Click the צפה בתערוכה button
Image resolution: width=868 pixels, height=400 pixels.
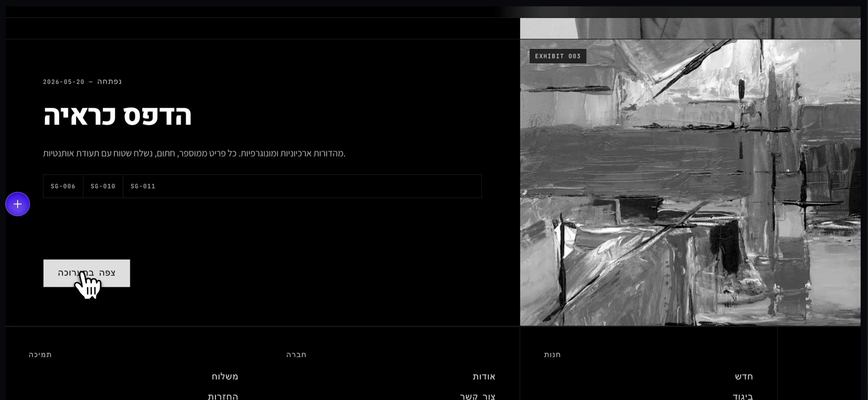(87, 273)
